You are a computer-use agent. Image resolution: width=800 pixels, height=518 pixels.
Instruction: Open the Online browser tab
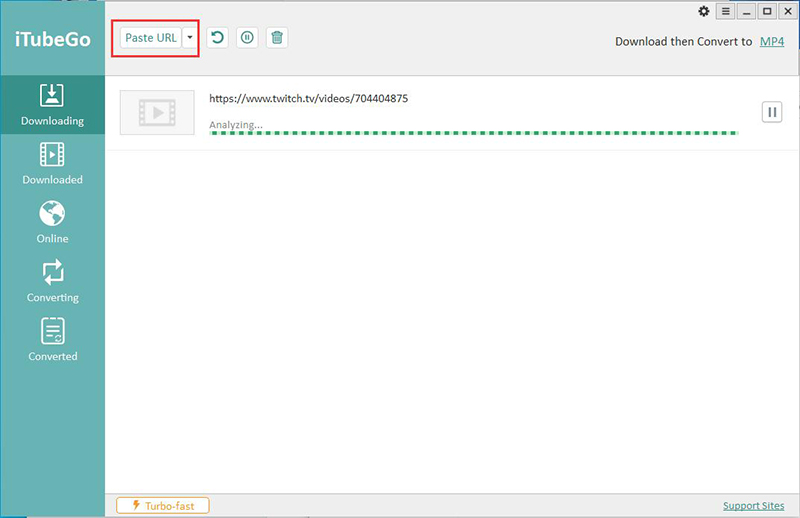(x=53, y=222)
